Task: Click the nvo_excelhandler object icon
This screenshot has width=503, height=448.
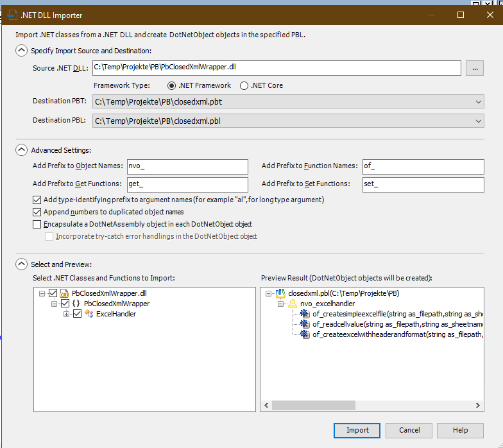Action: click(x=293, y=304)
